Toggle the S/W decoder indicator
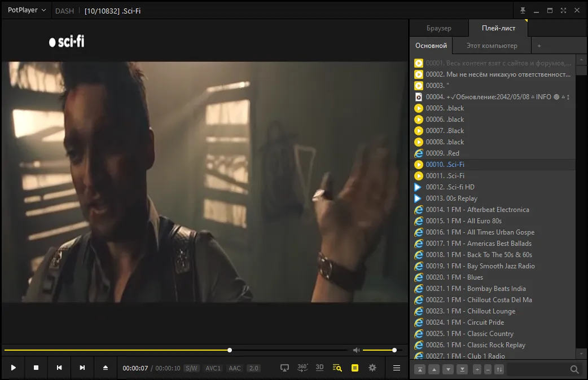This screenshot has height=380, width=588. (x=191, y=368)
